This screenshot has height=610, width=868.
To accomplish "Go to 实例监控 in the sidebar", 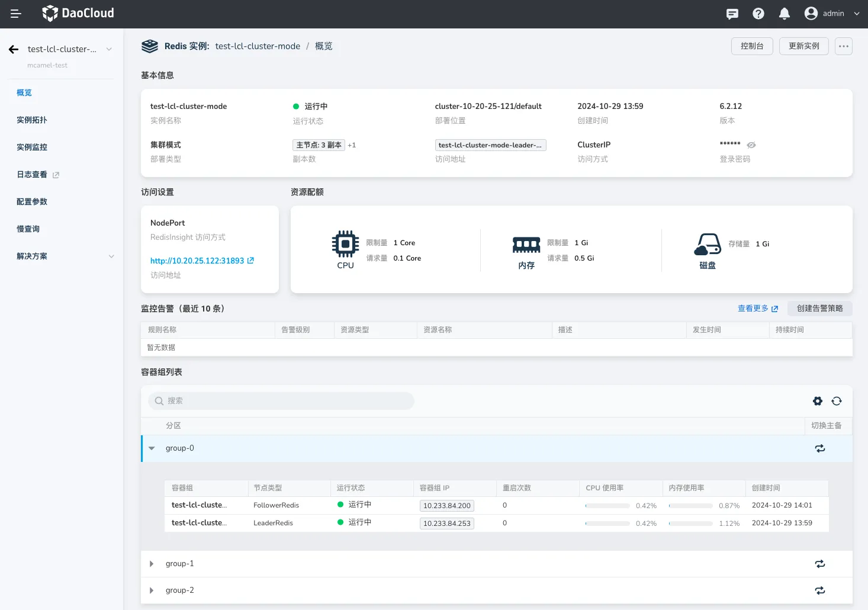I will 32,147.
